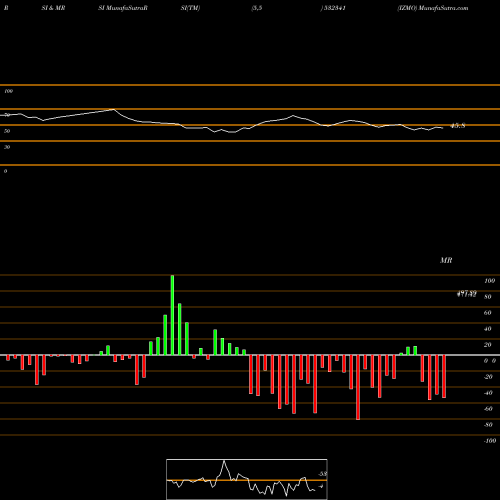Click the MR axis label 60
Viewport: 500px width, 500px height.
click(487, 313)
